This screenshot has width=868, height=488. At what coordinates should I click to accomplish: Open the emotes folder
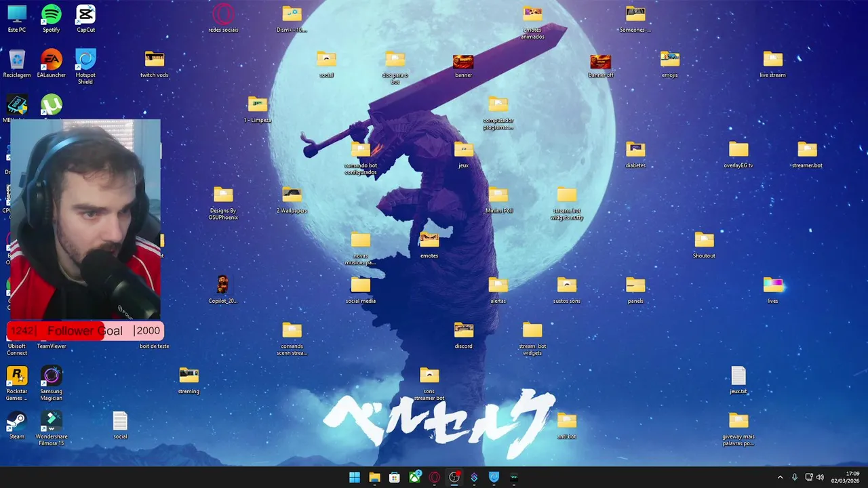pos(429,245)
